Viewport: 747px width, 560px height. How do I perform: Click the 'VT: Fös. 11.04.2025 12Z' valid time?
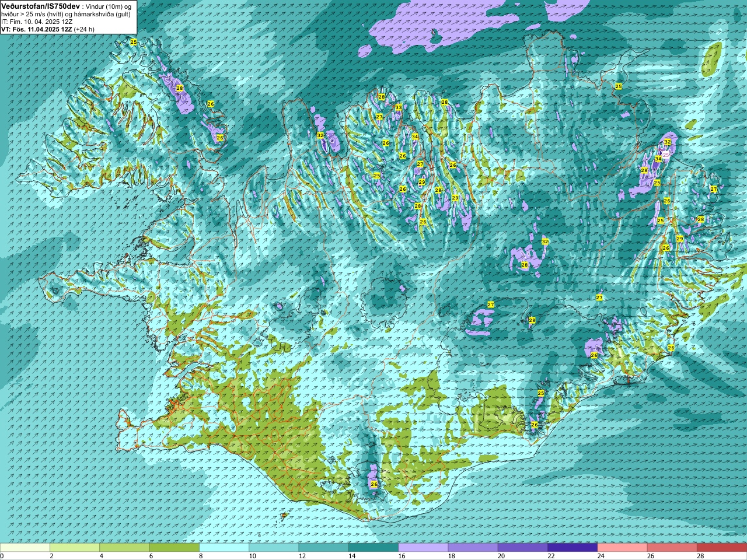(36, 29)
